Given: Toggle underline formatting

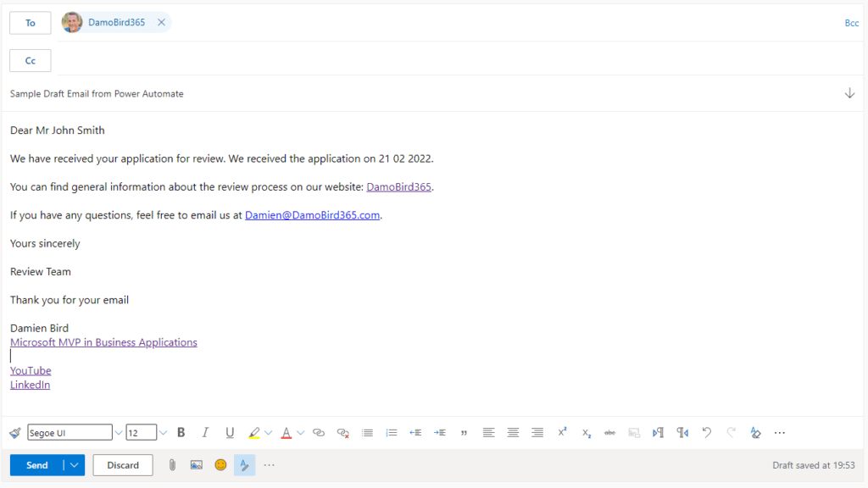Looking at the screenshot, I should pos(230,432).
